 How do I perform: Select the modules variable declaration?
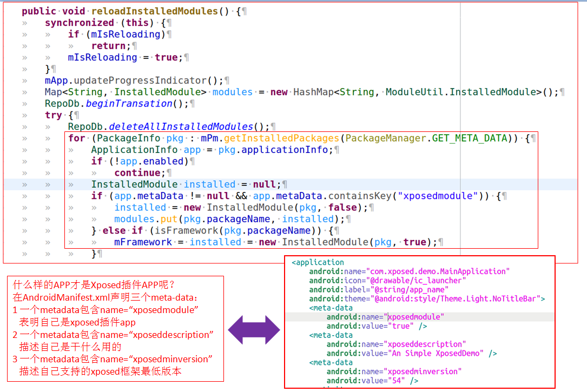(233, 92)
